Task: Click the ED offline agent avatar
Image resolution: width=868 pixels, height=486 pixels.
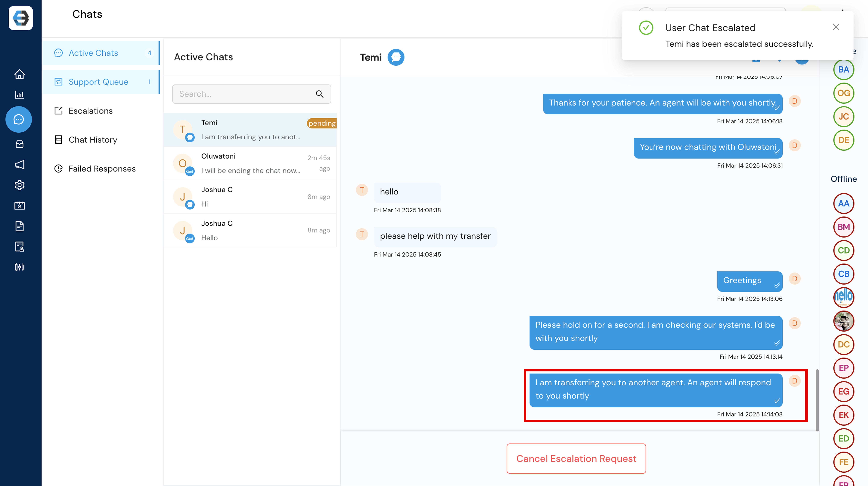Action: pos(843,439)
